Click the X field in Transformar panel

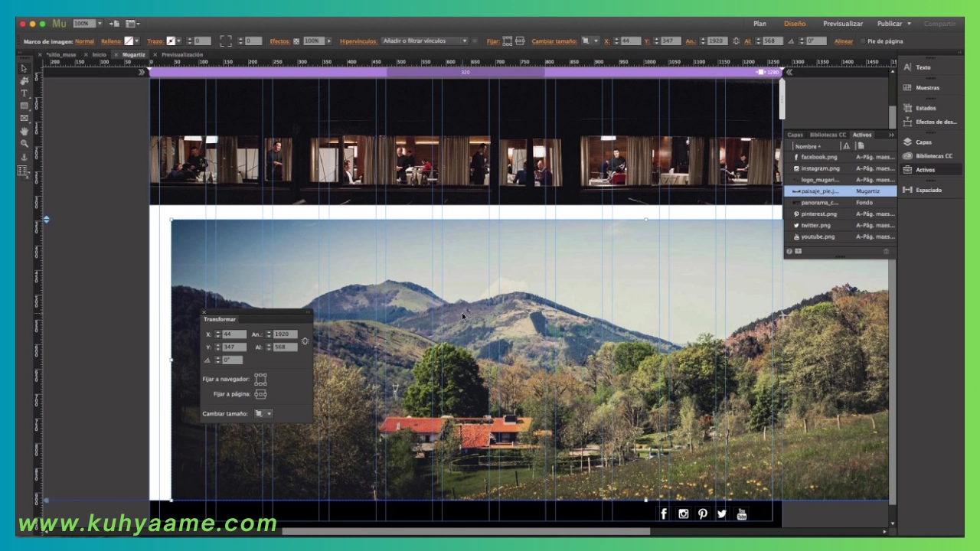[234, 334]
